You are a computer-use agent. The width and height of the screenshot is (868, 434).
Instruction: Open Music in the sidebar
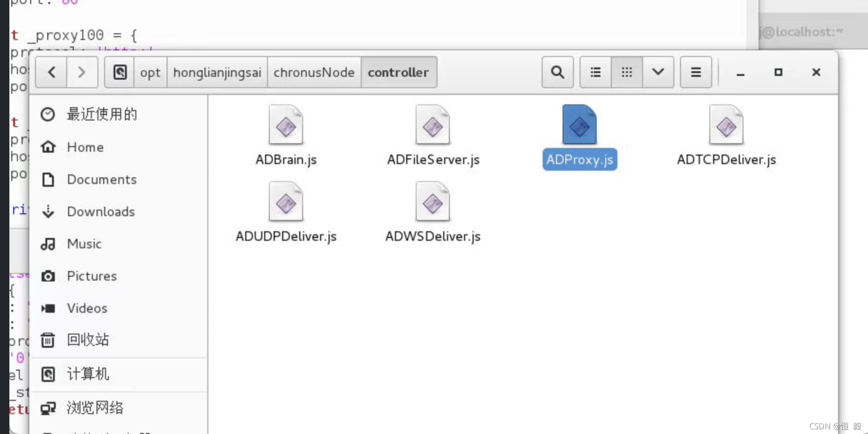click(x=119, y=244)
